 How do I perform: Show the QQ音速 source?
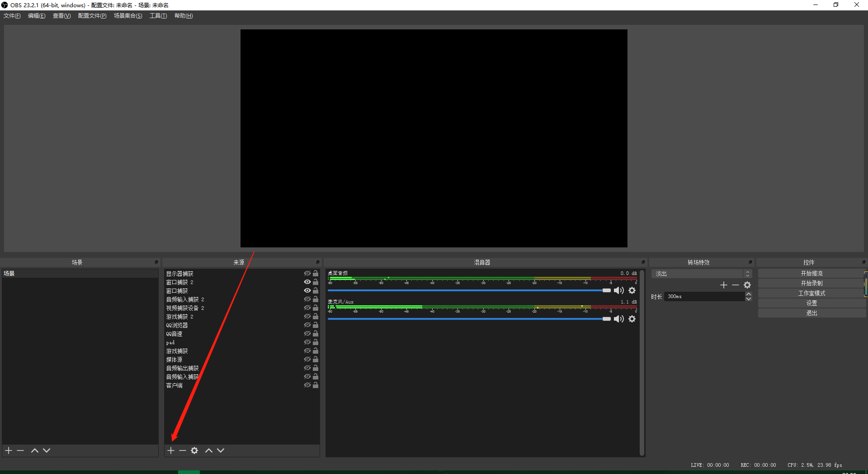[x=307, y=334]
